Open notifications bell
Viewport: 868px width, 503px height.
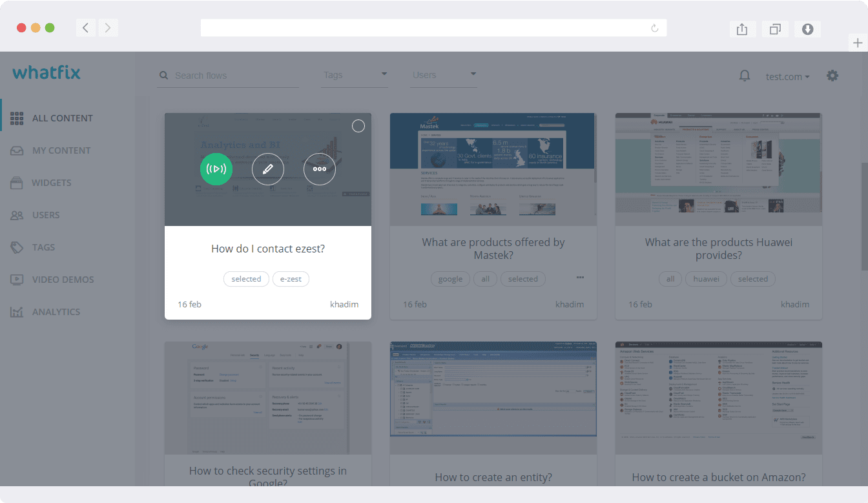click(745, 76)
